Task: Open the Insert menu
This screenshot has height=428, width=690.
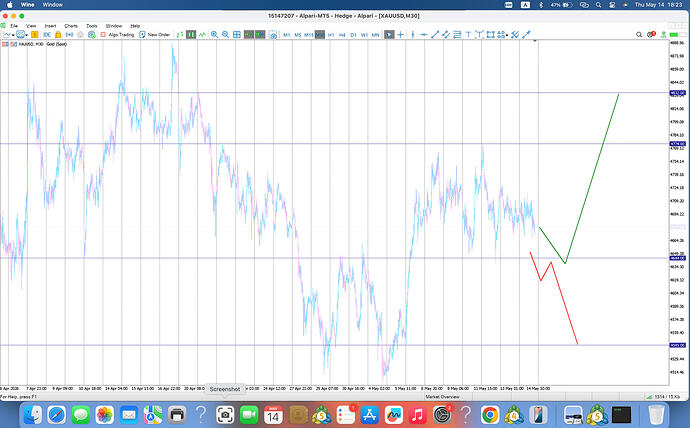Action: [x=50, y=26]
